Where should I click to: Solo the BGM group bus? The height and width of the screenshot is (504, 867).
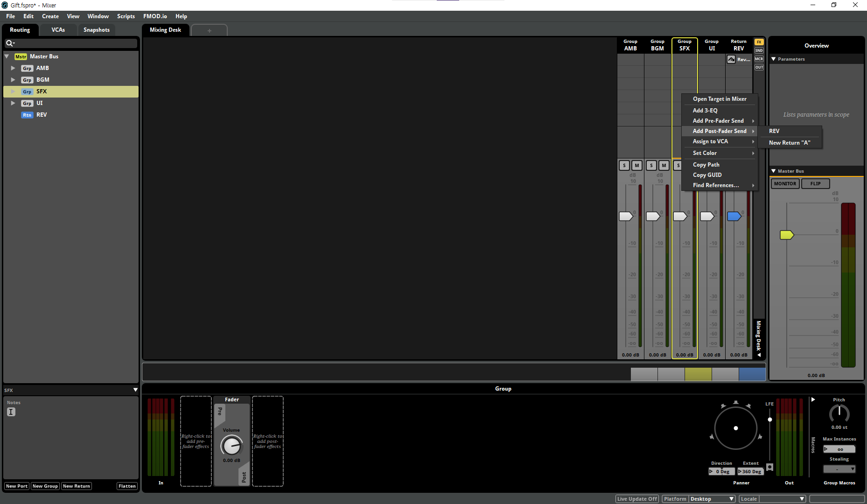[651, 165]
